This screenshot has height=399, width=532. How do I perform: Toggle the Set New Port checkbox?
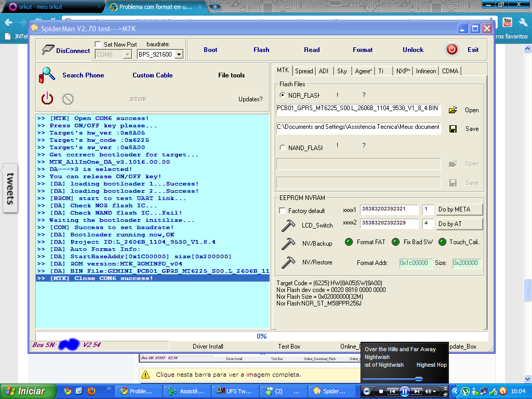[98, 44]
